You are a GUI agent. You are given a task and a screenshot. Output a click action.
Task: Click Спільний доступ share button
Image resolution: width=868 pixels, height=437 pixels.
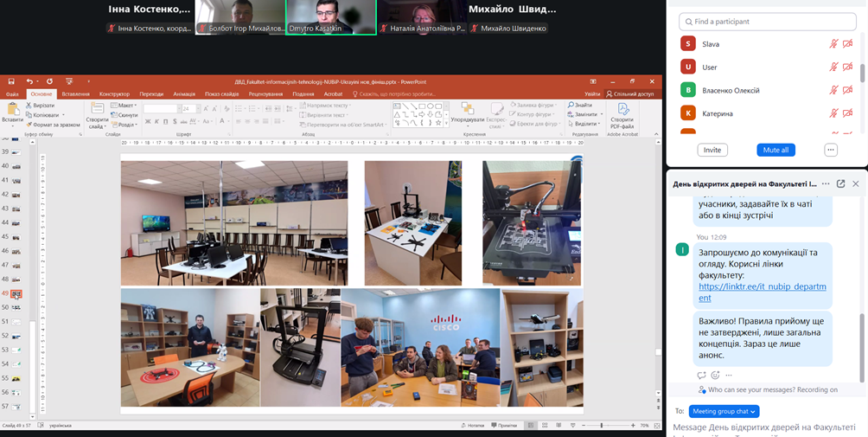point(632,94)
